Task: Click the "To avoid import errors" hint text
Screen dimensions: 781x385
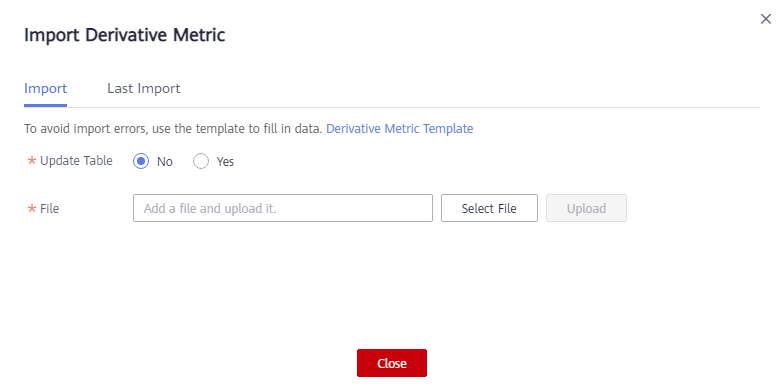Action: (173, 128)
